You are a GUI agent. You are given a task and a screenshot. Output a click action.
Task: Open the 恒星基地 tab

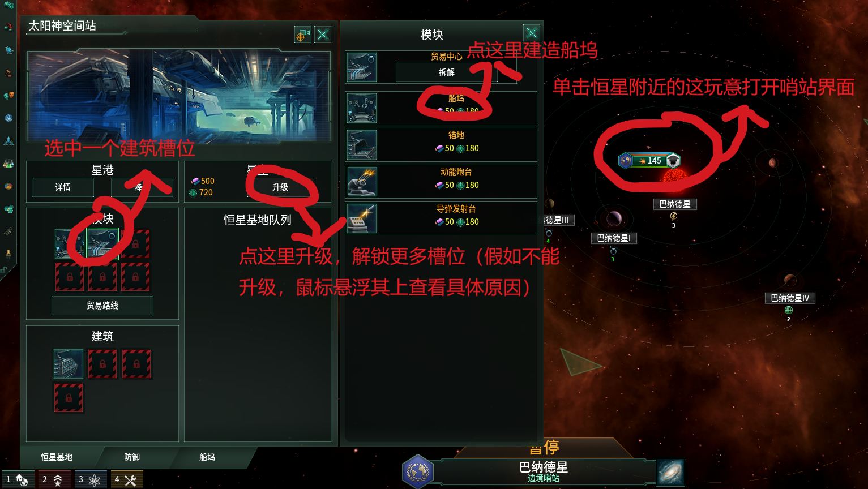(x=57, y=457)
